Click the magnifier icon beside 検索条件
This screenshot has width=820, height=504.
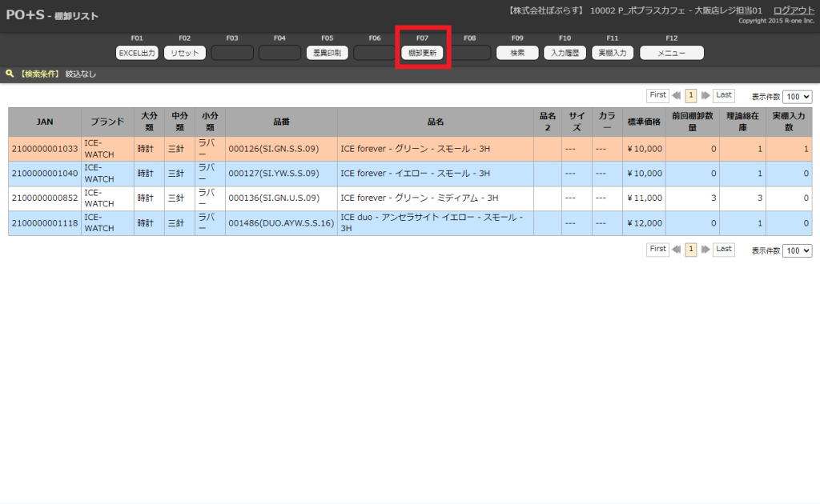point(10,74)
